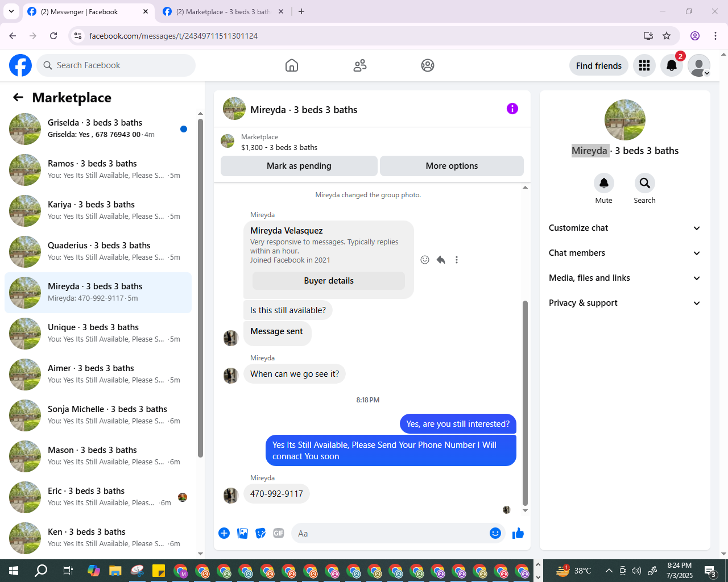Click the Aa message input field
728x582 pixels.
pyautogui.click(x=391, y=533)
